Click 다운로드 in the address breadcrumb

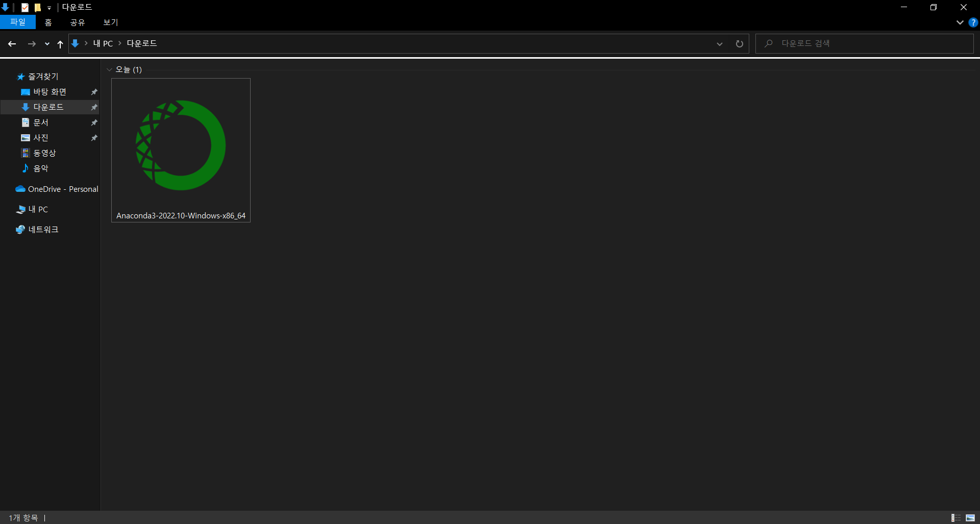(x=142, y=43)
